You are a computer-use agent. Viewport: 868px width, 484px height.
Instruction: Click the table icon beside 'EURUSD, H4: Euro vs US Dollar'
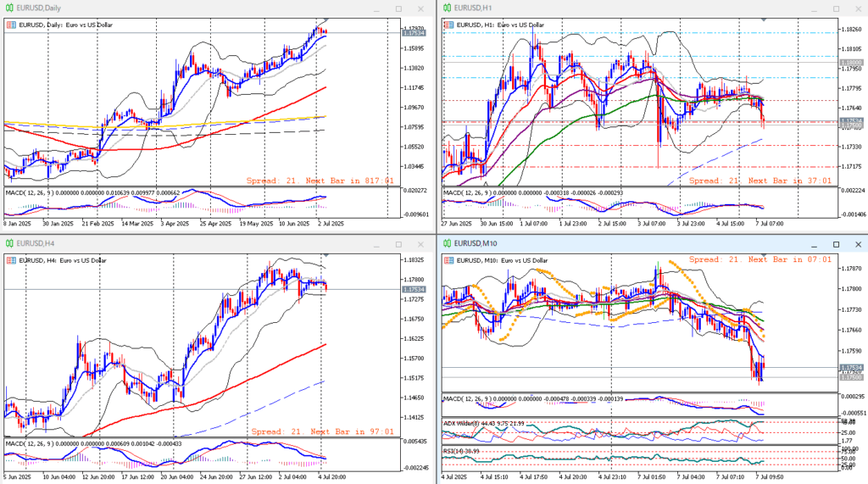coord(11,260)
